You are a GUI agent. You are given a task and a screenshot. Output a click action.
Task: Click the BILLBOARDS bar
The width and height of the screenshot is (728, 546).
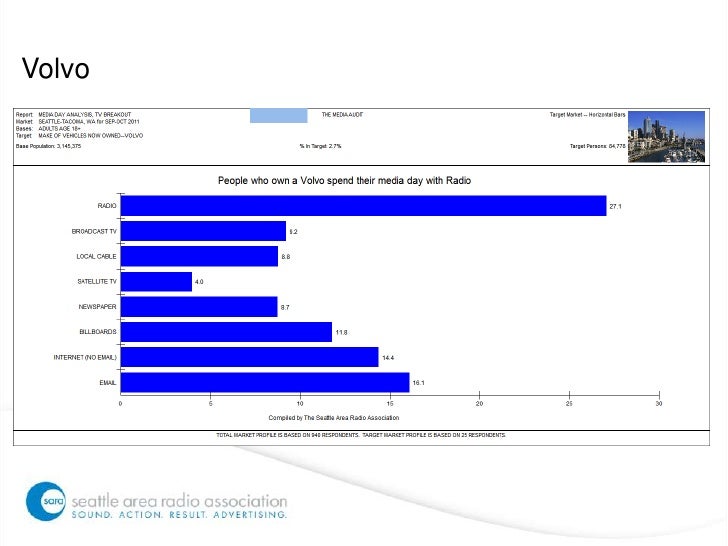tap(227, 332)
